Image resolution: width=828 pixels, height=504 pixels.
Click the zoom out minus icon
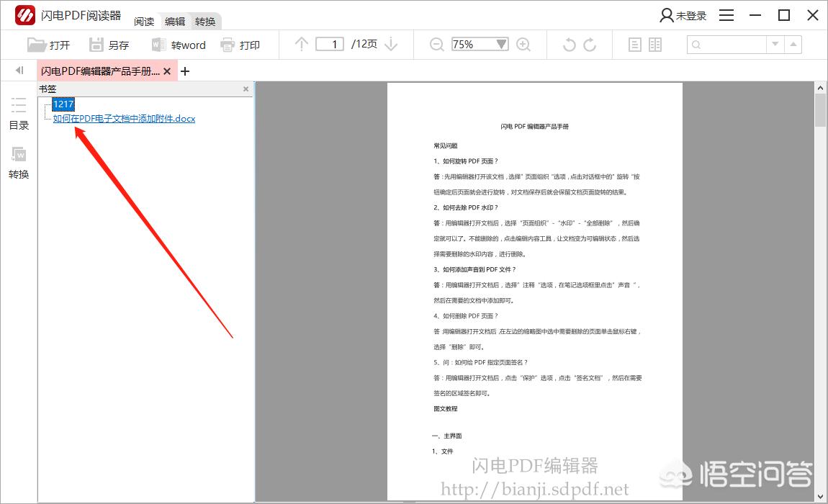click(x=436, y=45)
